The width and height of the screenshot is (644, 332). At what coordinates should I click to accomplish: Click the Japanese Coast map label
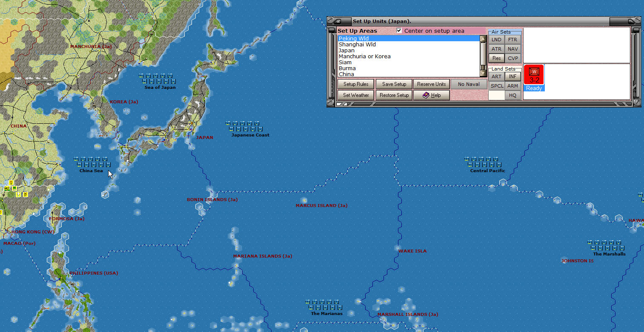coord(250,135)
